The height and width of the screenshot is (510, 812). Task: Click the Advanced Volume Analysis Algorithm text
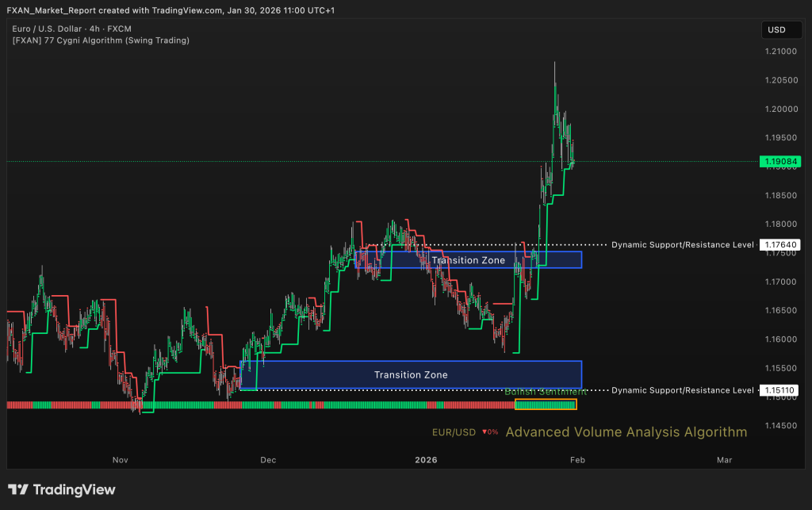click(626, 432)
